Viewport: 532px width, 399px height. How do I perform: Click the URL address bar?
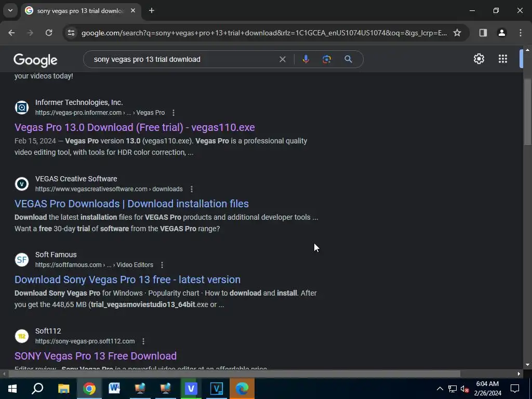[264, 33]
